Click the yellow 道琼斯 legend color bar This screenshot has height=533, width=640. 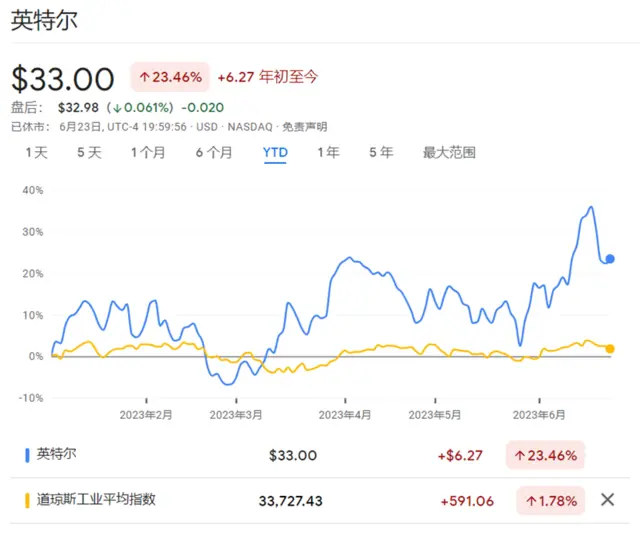coord(27,501)
